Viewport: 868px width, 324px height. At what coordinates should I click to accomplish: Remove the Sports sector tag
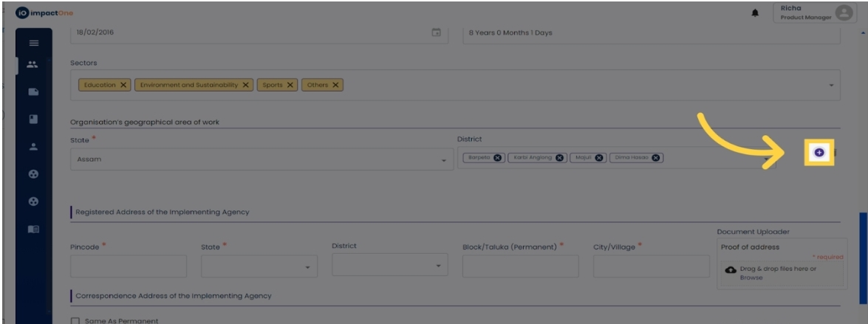291,85
